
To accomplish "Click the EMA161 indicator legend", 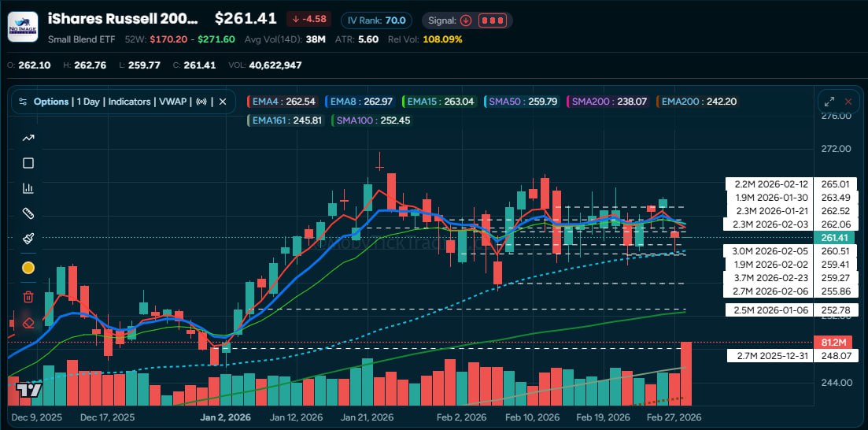I will coord(286,120).
